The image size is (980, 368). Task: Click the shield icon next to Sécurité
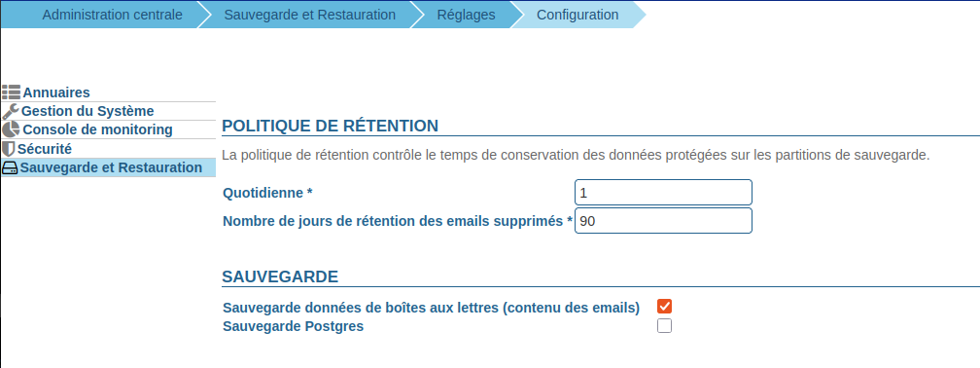click(9, 149)
